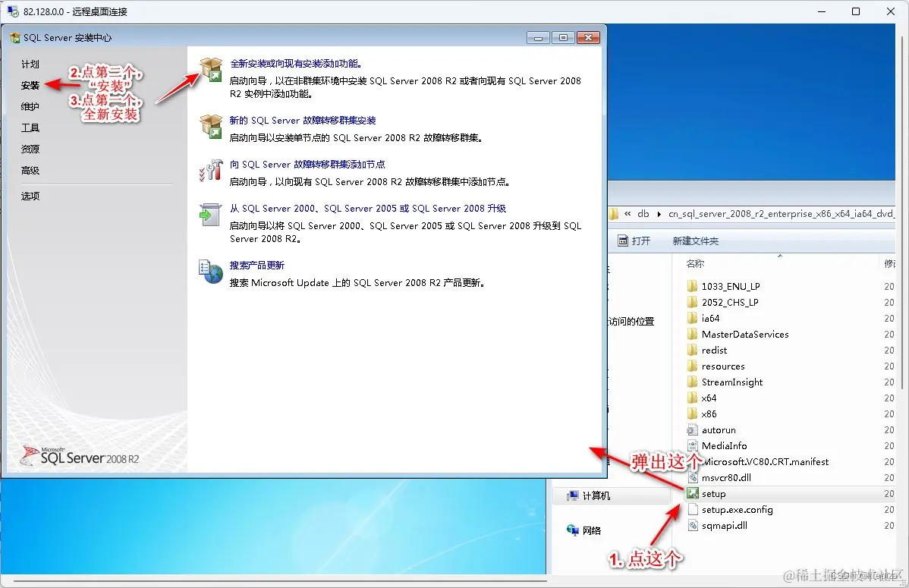Click the redist folder icon

pyautogui.click(x=692, y=350)
